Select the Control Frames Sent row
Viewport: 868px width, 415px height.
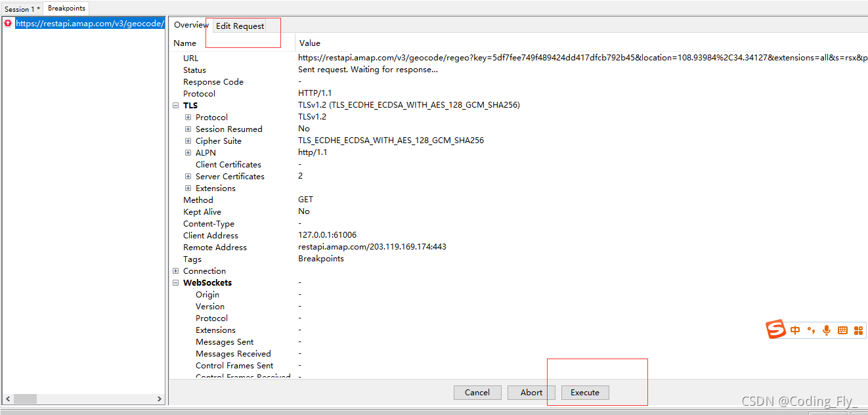[x=519, y=366]
